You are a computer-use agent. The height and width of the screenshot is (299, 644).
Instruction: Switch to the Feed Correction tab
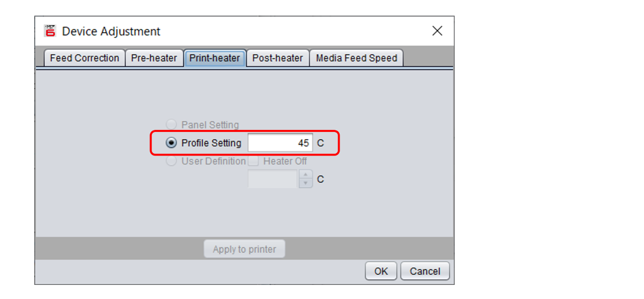pyautogui.click(x=85, y=58)
